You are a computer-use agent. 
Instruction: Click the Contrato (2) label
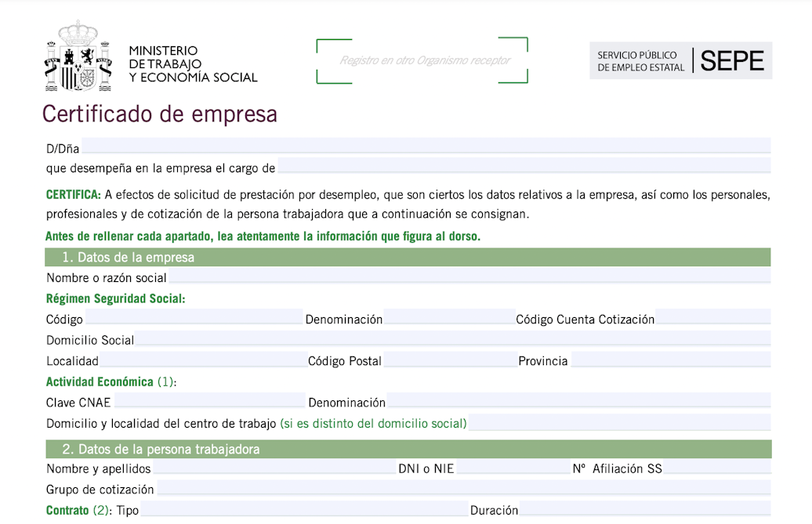(78, 510)
